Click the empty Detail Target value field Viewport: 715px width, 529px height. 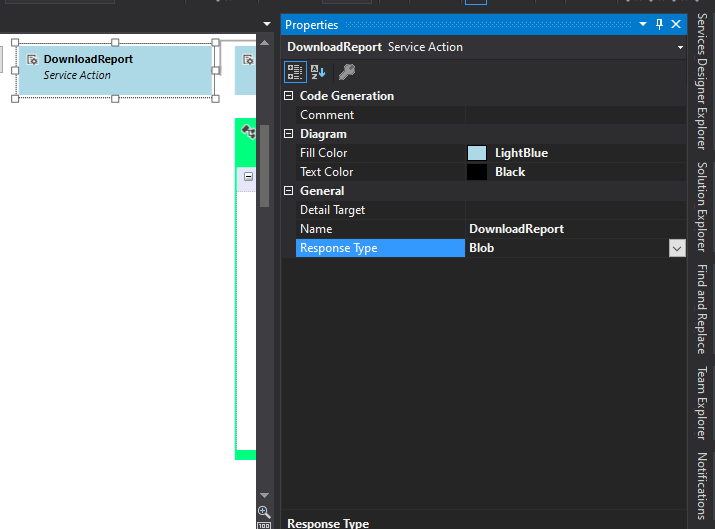pos(575,210)
